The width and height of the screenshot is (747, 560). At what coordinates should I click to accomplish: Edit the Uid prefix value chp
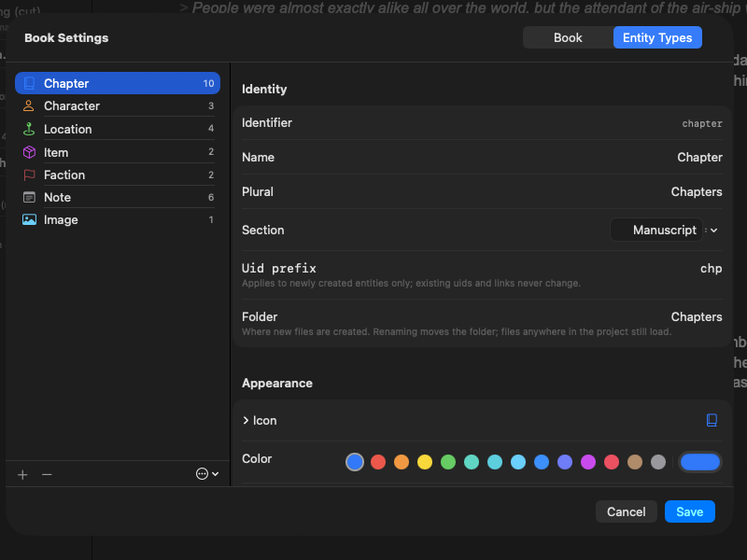point(711,269)
